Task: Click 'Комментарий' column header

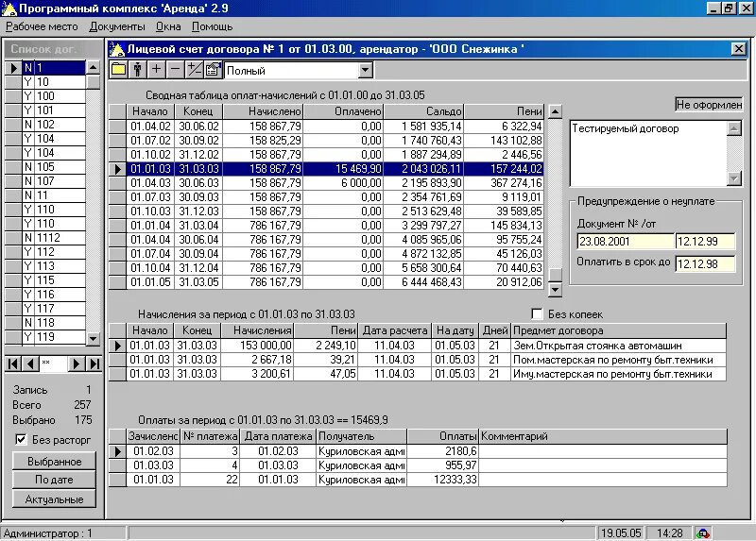Action: tap(603, 436)
